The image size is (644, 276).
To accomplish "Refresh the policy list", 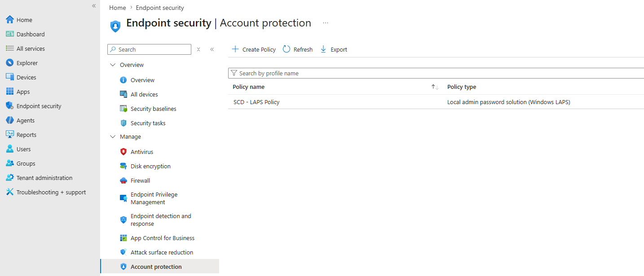I will [x=297, y=49].
